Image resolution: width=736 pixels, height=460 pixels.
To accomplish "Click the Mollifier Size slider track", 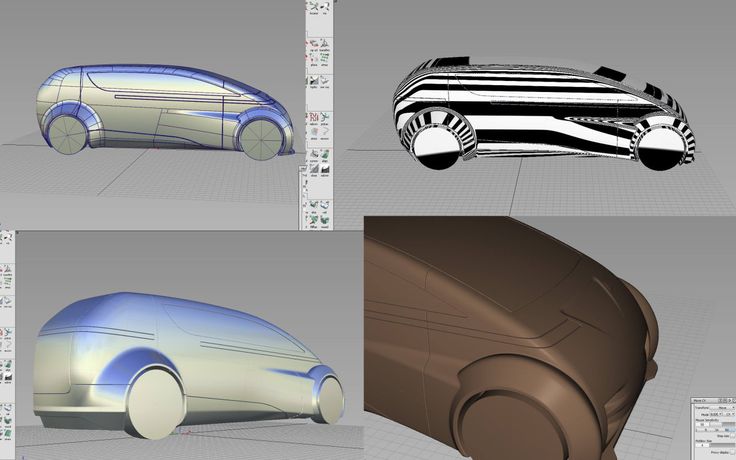I will (722, 446).
